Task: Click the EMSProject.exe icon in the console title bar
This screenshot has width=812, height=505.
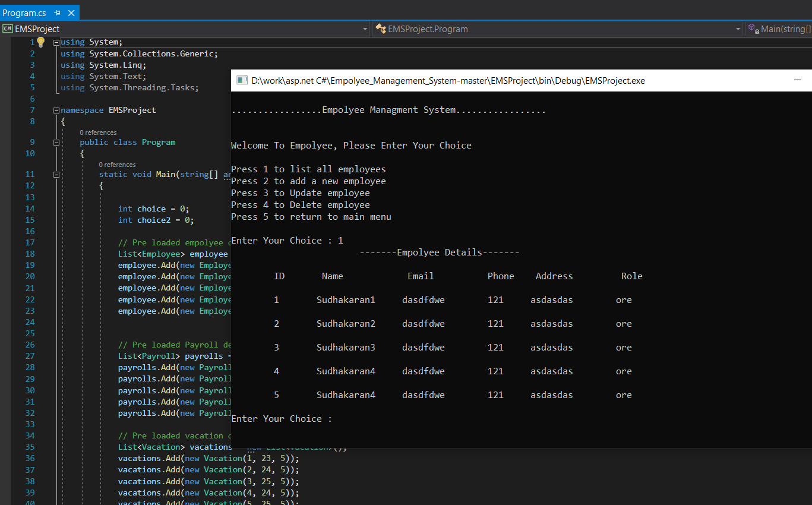Action: point(241,80)
